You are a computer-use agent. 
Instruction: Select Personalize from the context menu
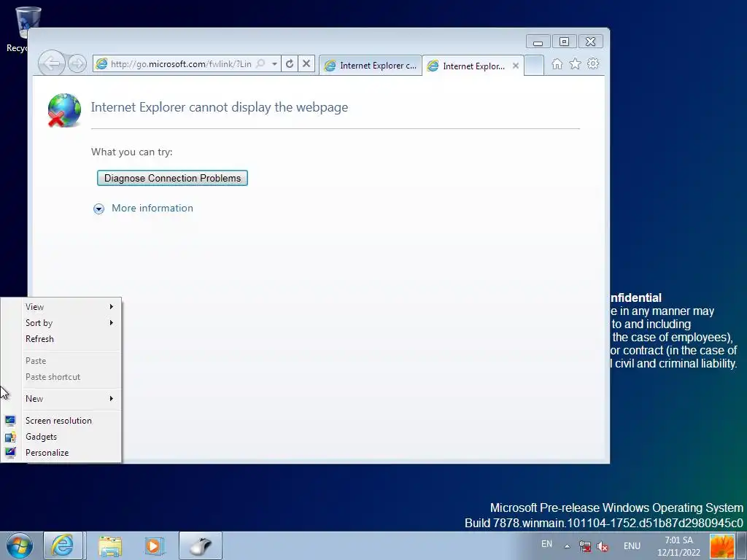(x=70, y=453)
